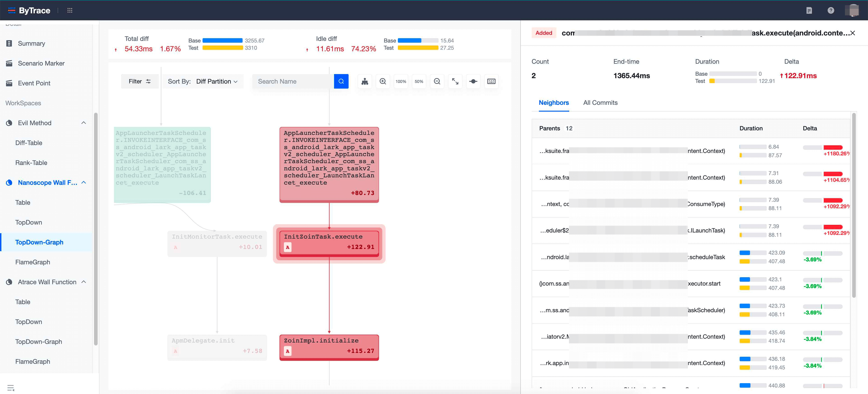Click the A badge on ZoinImpl.initialize node
The width and height of the screenshot is (868, 394).
288,351
